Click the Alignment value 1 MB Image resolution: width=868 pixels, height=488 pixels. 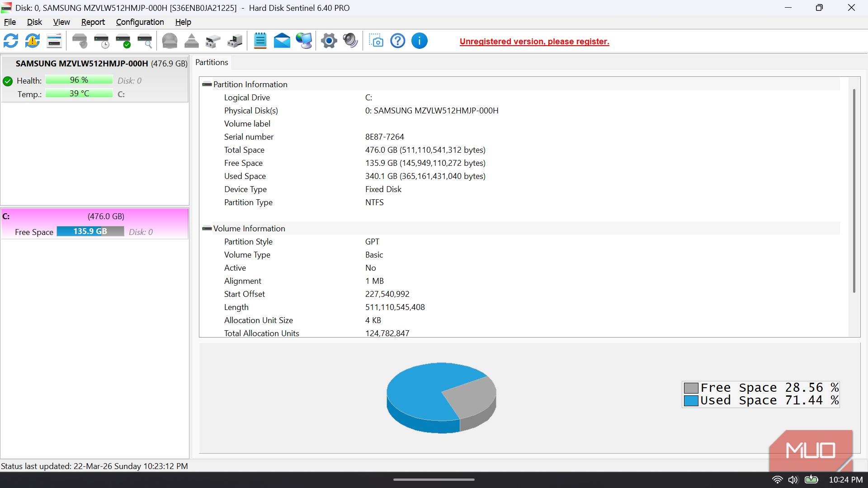[375, 281]
